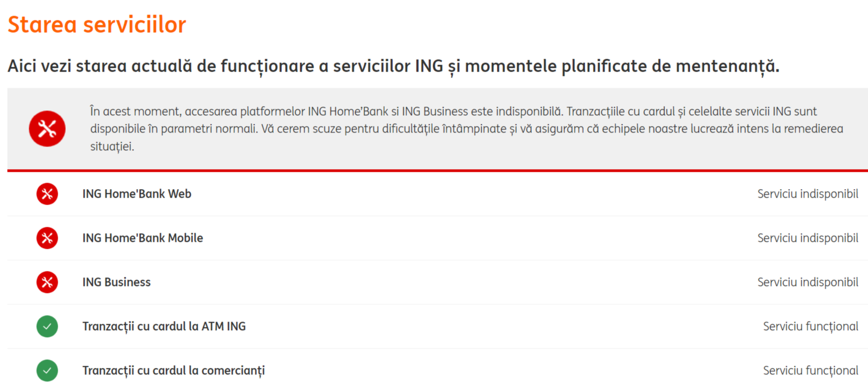
Task: Open the ING Business service details
Action: (116, 282)
